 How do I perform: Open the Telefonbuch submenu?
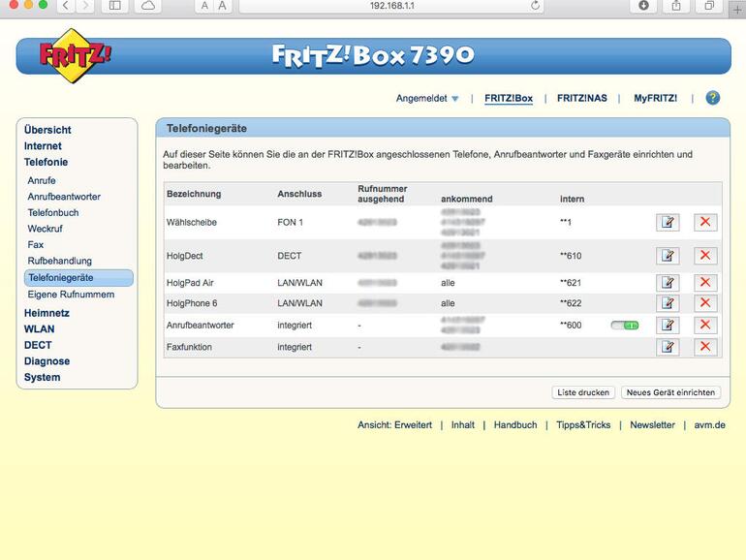coord(53,213)
